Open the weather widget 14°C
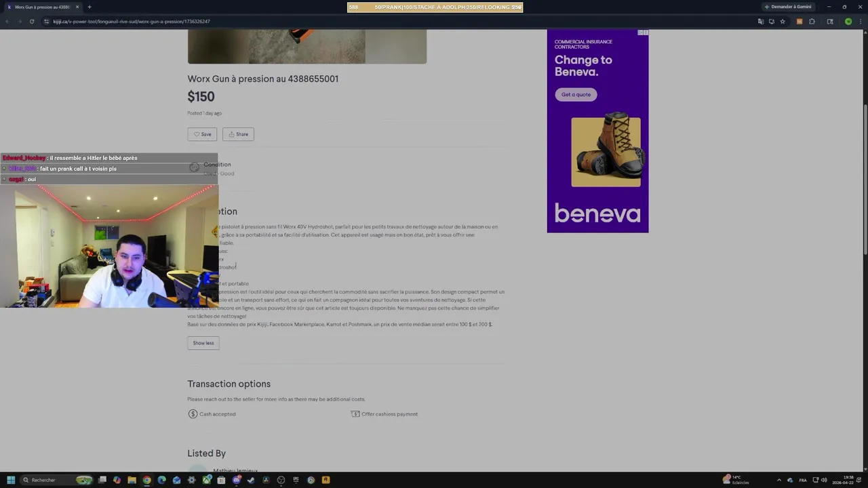Viewport: 868px width, 488px height. point(736,480)
